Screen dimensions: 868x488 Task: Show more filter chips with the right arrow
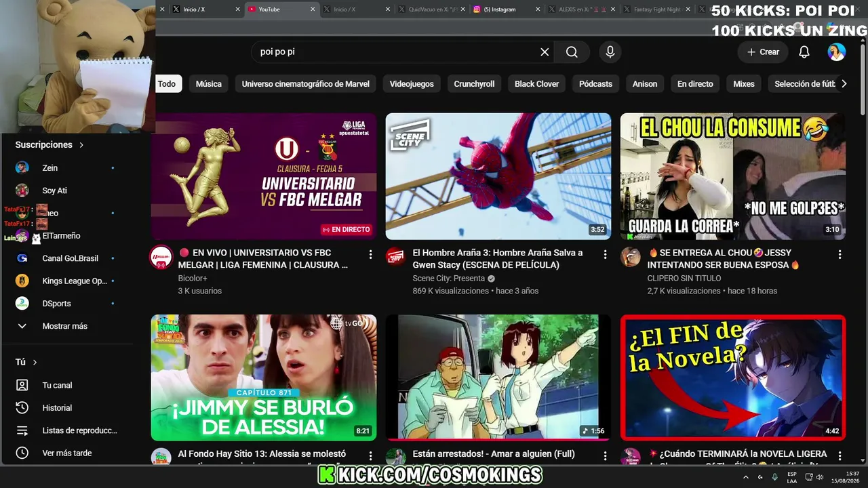click(x=844, y=84)
